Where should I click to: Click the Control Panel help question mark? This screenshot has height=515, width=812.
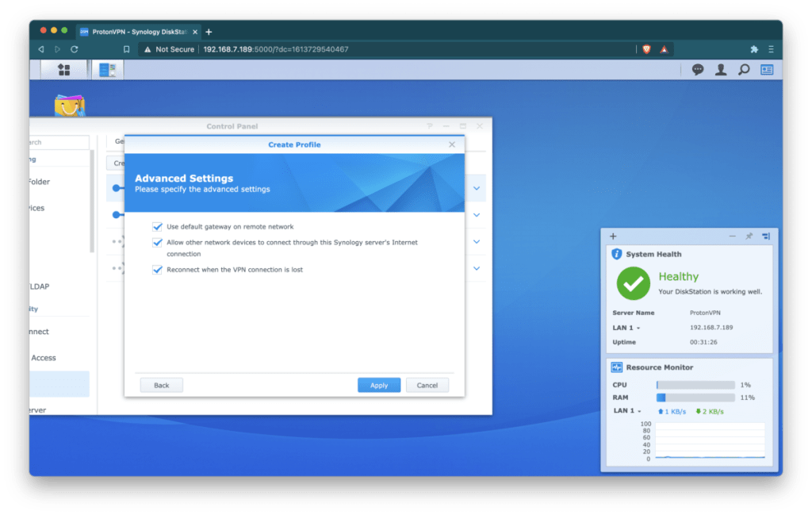[429, 126]
